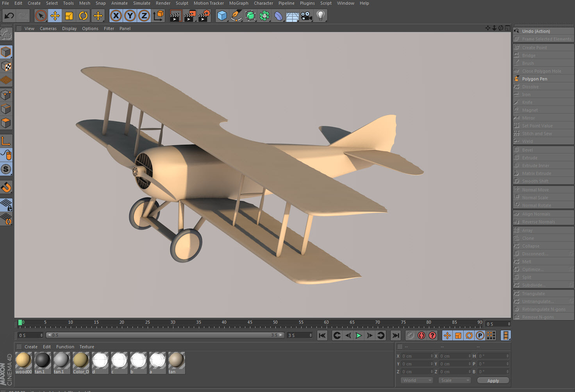The width and height of the screenshot is (575, 392).
Task: Switch to Points mode
Action: tap(6, 94)
